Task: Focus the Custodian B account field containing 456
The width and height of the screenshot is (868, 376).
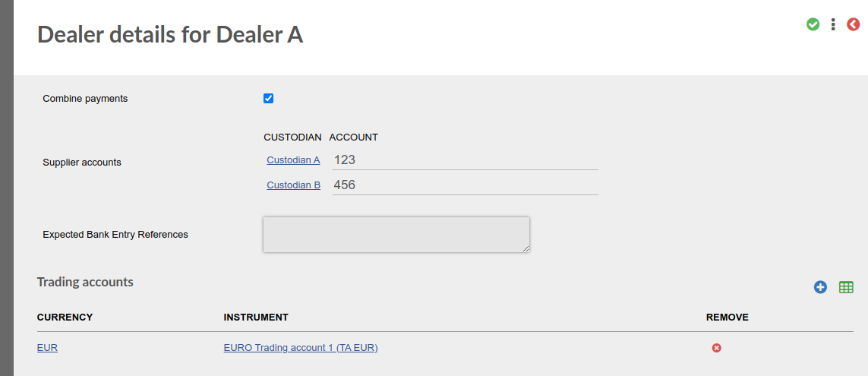Action: pos(465,185)
